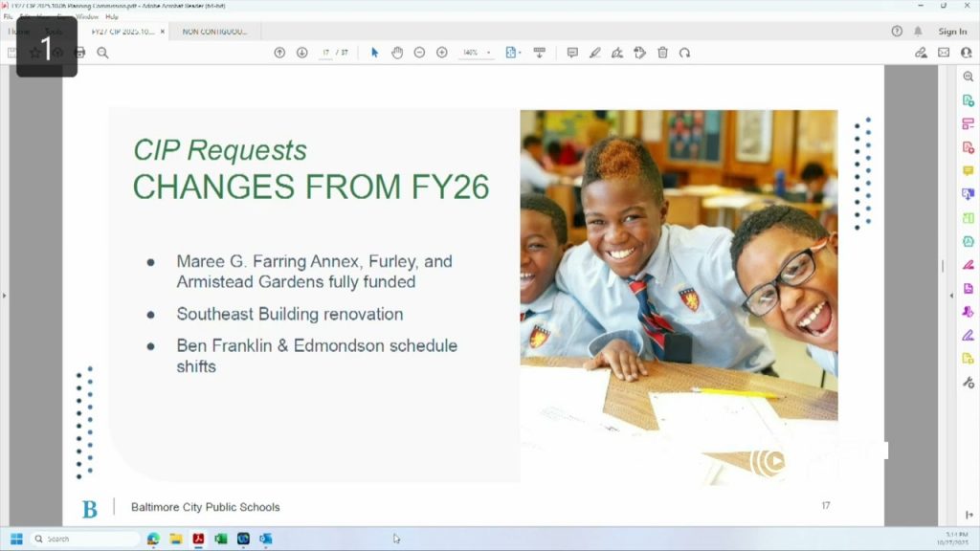Open the Help menu
The image size is (980, 551).
pos(112,17)
